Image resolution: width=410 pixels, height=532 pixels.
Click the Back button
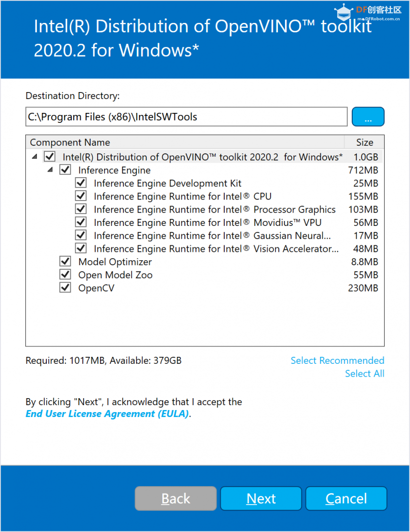click(176, 499)
